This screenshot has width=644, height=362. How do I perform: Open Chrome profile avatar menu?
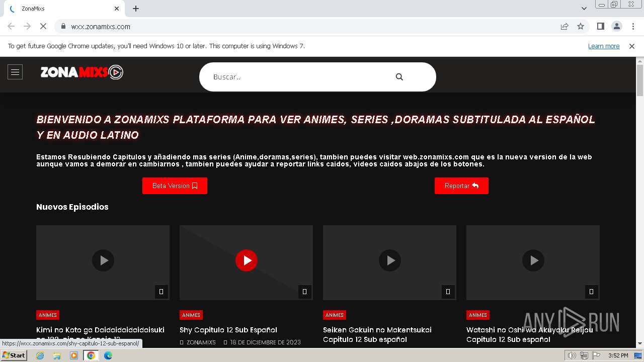(x=617, y=26)
